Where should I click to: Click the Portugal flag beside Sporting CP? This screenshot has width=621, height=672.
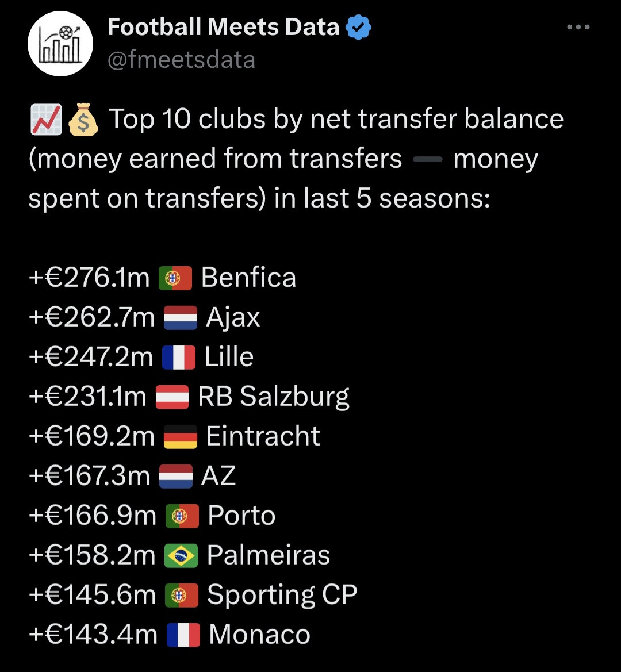(x=182, y=596)
